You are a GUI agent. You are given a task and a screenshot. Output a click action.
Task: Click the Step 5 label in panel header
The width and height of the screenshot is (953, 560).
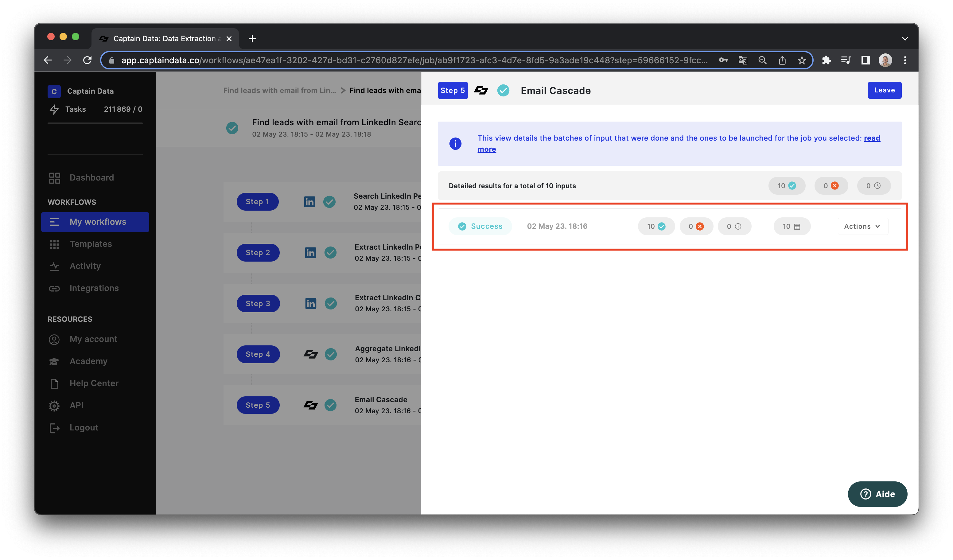(x=453, y=90)
